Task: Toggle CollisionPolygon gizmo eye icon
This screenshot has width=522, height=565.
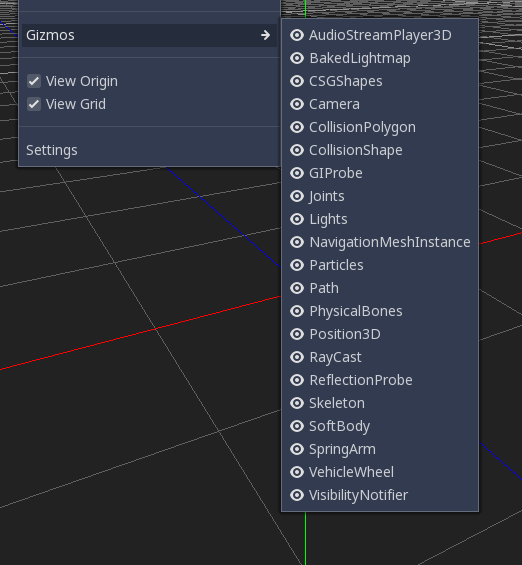Action: [297, 127]
